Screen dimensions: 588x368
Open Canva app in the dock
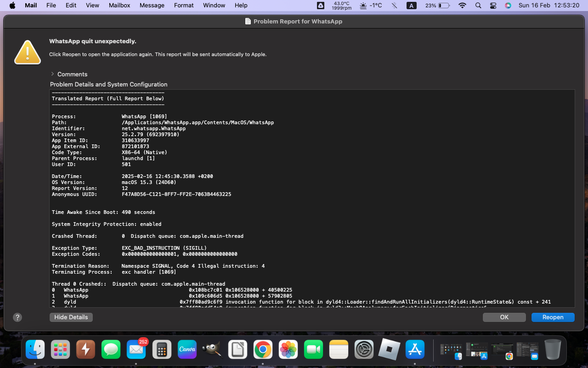click(187, 350)
